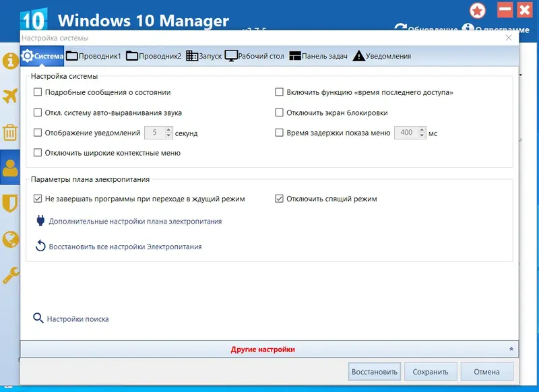This screenshot has width=539, height=392.
Task: Open the Network globe sidebar icon
Action: tap(10, 239)
